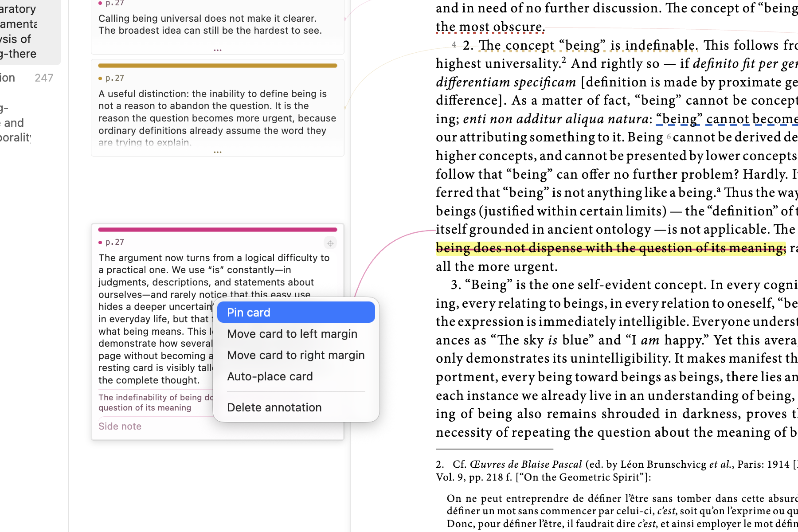Click the Side note input field
This screenshot has width=798, height=532.
click(218, 426)
